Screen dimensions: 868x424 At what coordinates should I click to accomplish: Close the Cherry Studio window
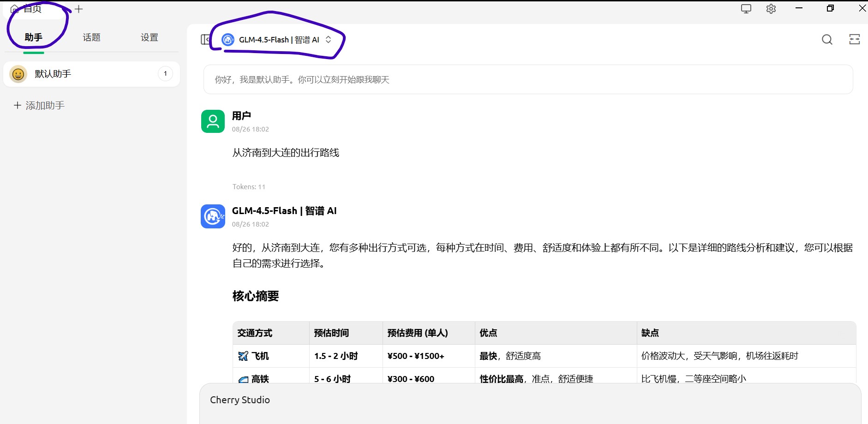click(x=862, y=8)
